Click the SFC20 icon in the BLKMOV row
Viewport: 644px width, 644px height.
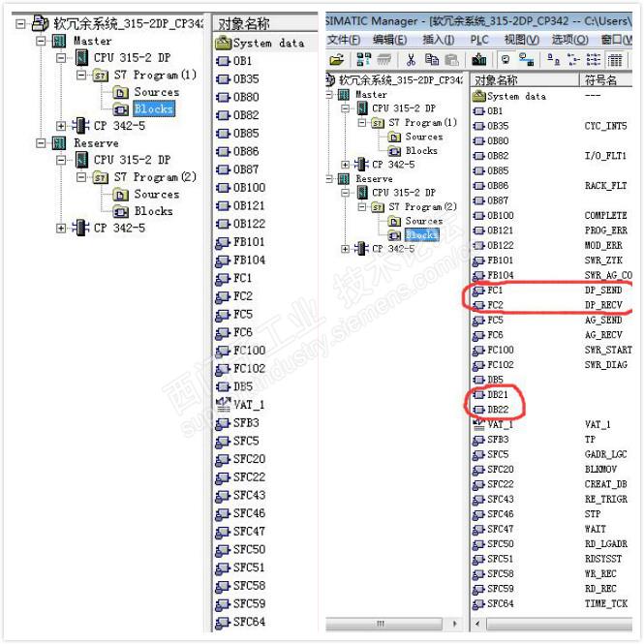(x=478, y=470)
